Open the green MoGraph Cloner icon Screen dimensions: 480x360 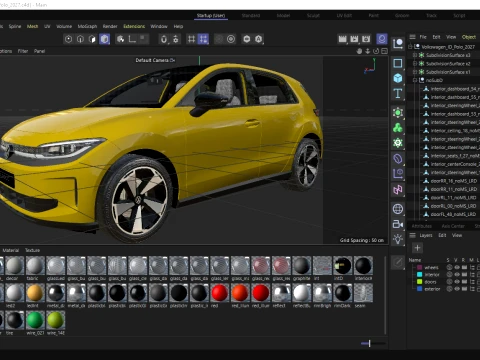[x=398, y=128]
